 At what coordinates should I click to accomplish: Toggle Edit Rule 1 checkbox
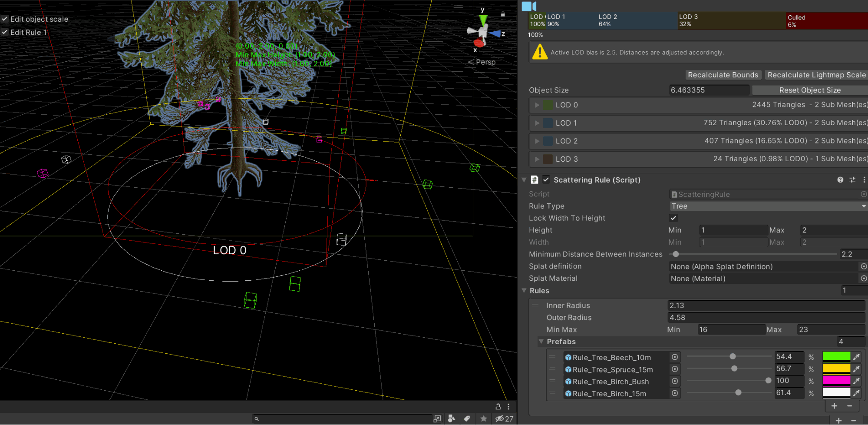[5, 32]
